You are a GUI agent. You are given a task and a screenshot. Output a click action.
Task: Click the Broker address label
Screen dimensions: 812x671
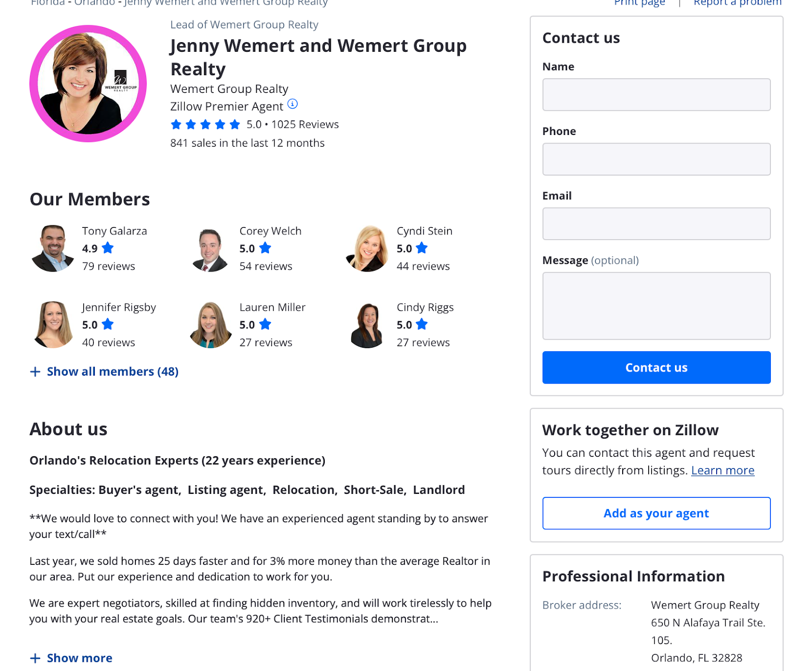coord(582,605)
